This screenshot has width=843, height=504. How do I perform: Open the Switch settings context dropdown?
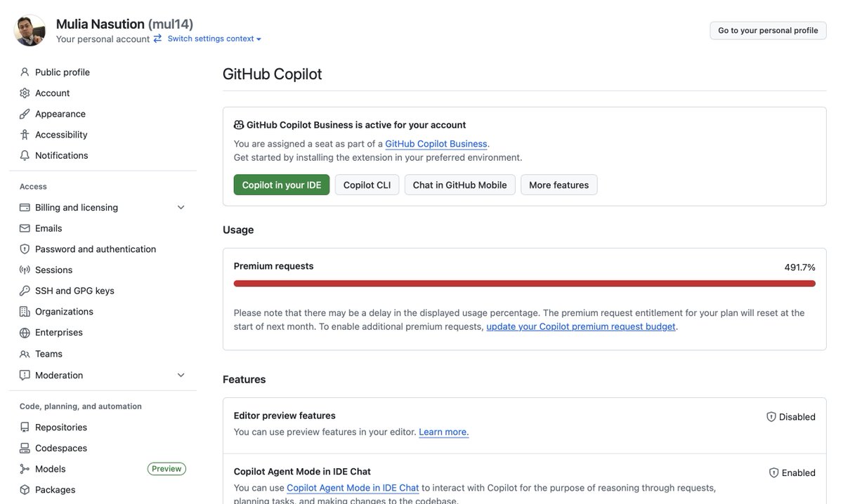click(x=214, y=39)
